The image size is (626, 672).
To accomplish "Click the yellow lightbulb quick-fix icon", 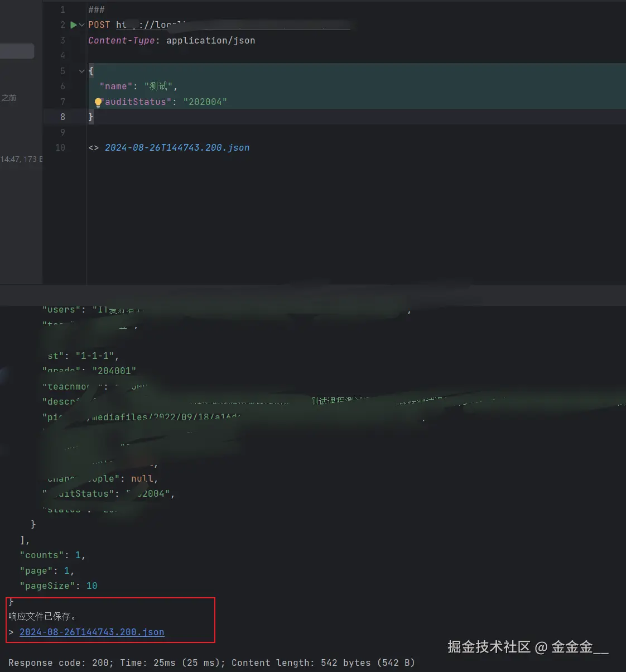I will [98, 102].
